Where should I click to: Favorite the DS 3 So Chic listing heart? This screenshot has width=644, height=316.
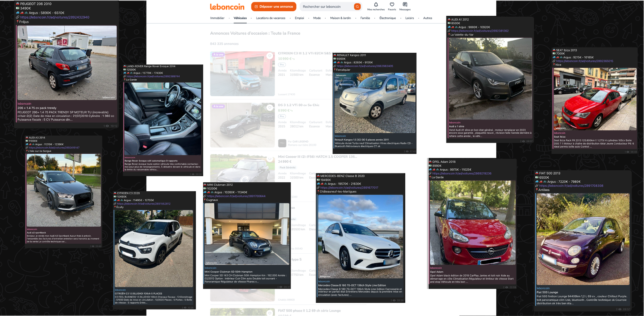click(x=270, y=107)
